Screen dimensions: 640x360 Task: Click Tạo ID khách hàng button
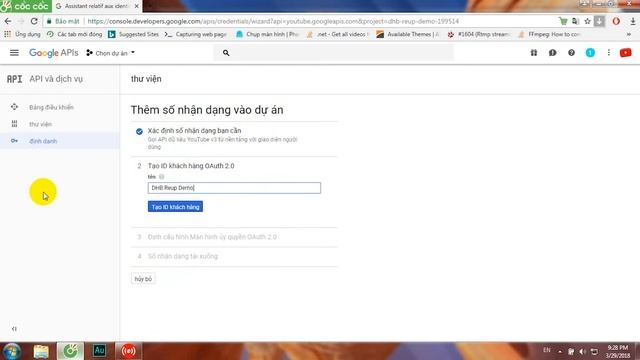point(175,207)
